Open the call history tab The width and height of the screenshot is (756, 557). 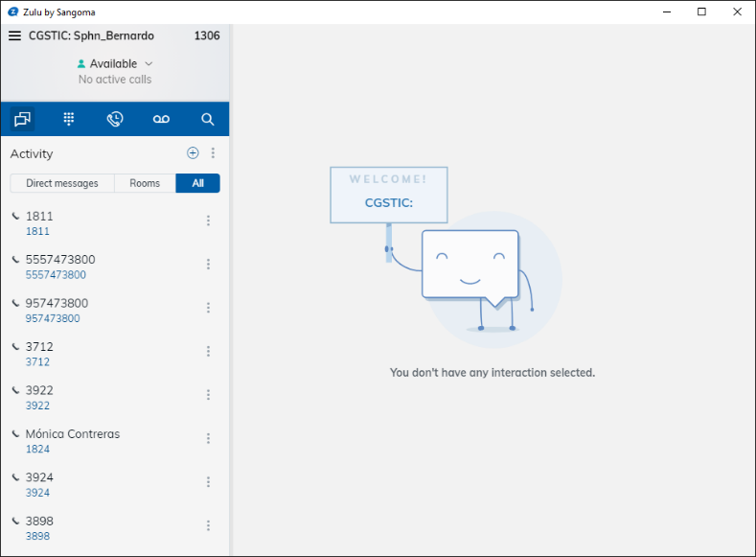(x=115, y=119)
